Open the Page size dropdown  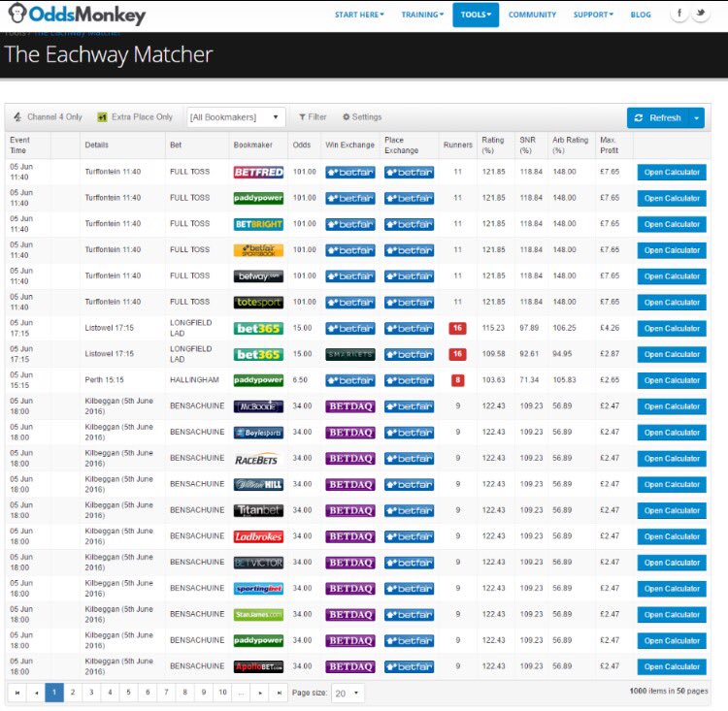pos(347,693)
